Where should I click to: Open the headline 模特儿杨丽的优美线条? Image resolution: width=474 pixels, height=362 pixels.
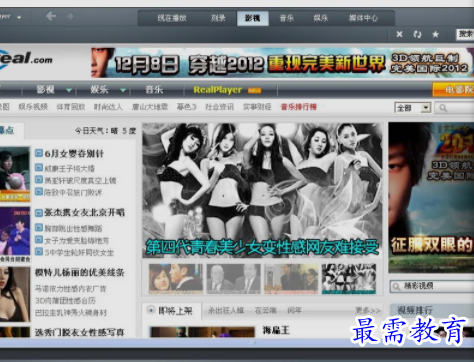pos(79,273)
